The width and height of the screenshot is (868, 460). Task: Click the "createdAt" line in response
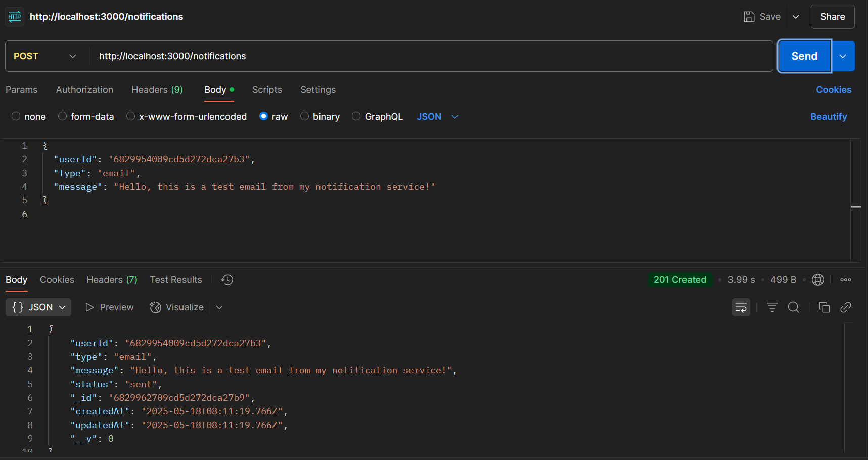point(179,411)
